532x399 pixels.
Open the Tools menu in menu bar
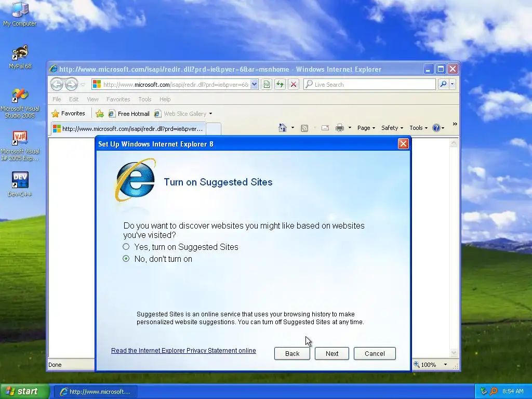(144, 99)
